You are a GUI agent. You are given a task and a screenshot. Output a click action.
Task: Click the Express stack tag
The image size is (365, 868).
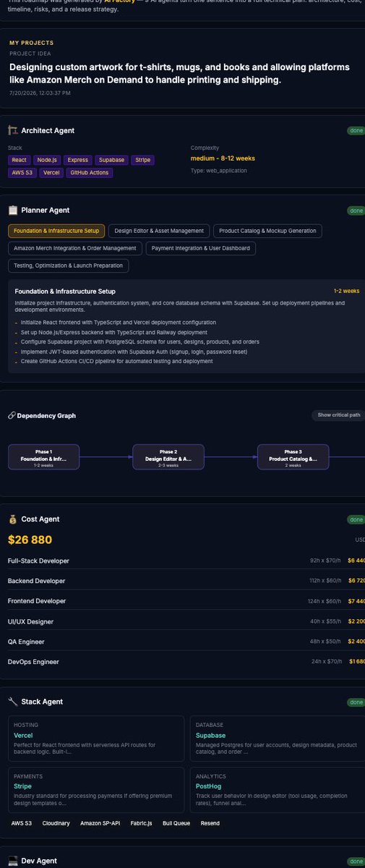(x=78, y=160)
